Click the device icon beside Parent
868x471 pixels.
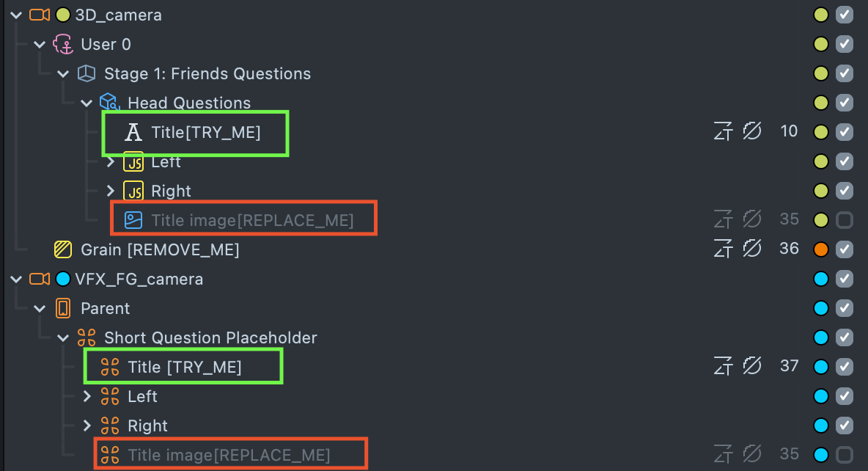coord(63,308)
